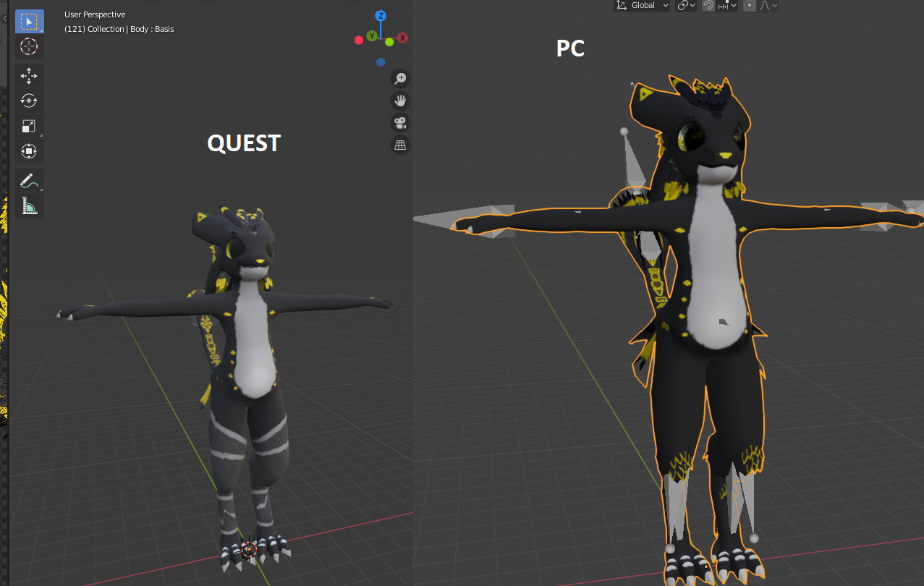
Task: Click the negative X red dot on gizmo
Action: (359, 40)
